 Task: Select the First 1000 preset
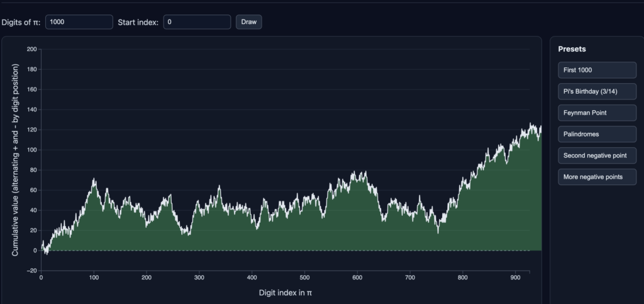pos(597,70)
